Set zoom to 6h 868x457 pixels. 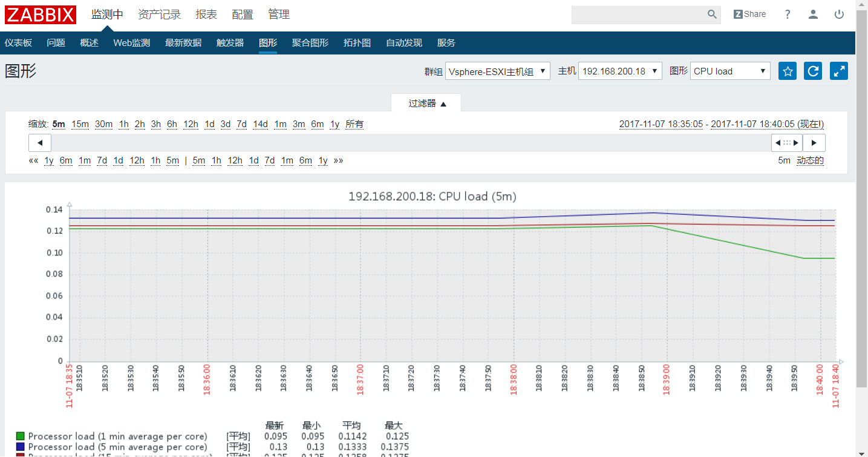172,124
